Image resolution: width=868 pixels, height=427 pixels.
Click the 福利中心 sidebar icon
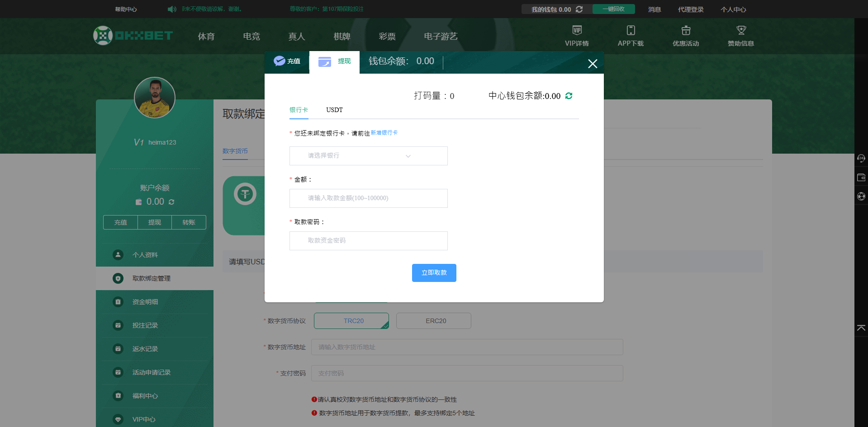point(118,396)
